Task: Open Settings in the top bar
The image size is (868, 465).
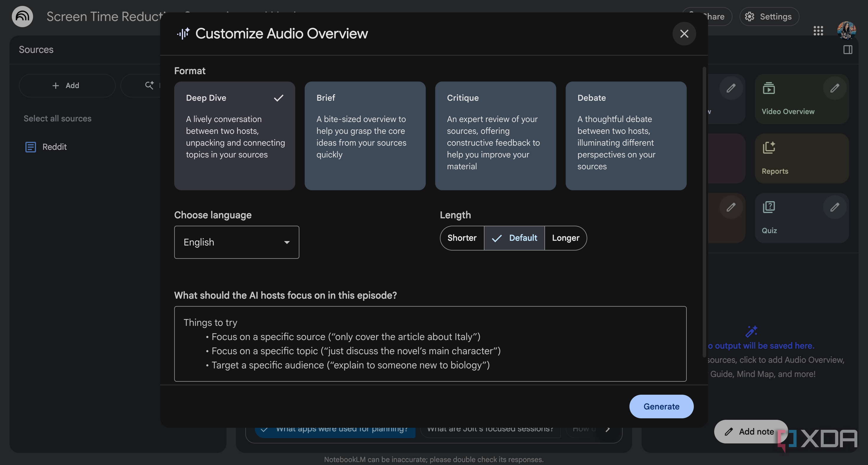Action: [x=769, y=17]
